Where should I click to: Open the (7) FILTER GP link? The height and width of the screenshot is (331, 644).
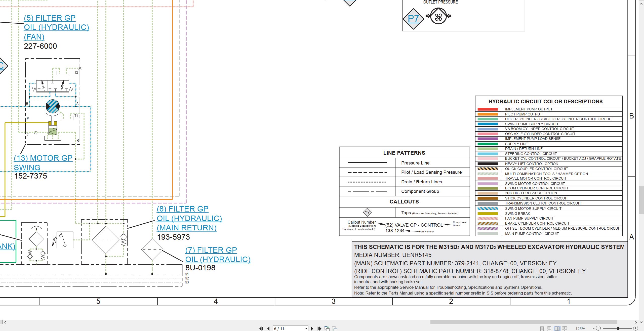[211, 250]
